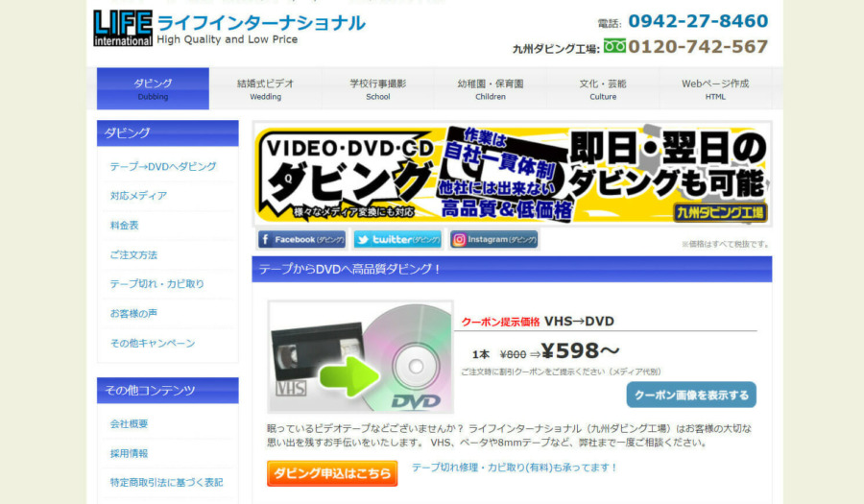
Task: Open the Twitter (ダビング) button
Action: 397,240
